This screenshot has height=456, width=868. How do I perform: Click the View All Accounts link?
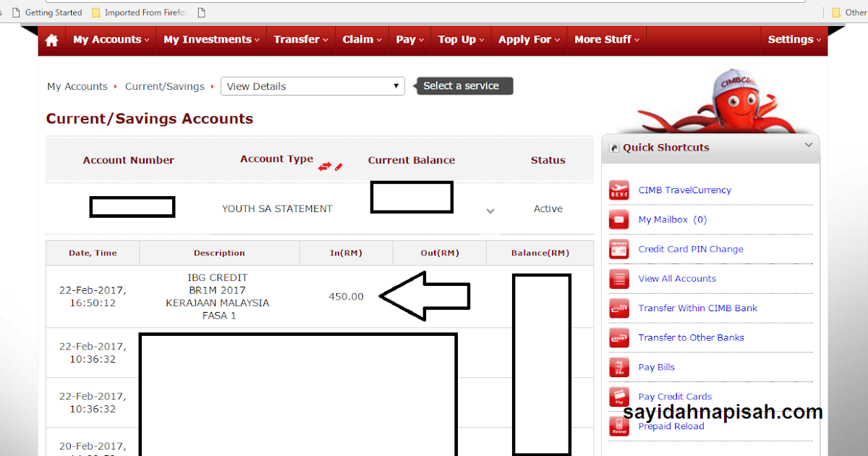point(677,279)
